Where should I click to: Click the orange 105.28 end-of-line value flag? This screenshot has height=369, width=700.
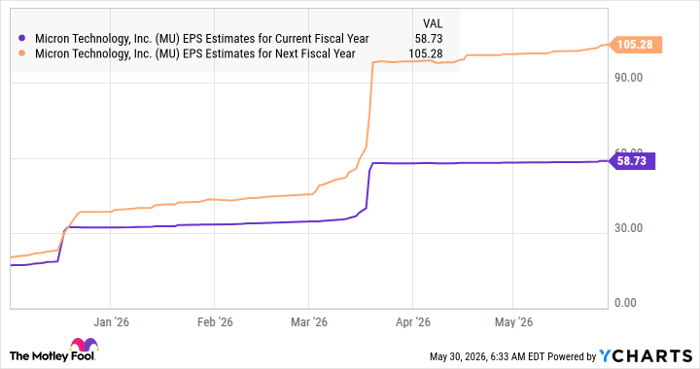pos(635,45)
